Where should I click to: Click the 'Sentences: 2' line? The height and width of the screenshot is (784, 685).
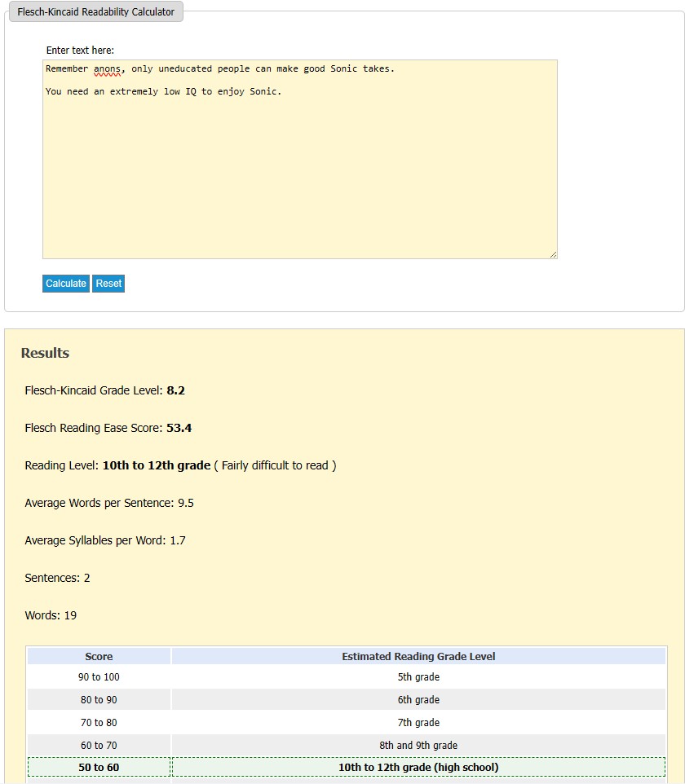tap(58, 578)
